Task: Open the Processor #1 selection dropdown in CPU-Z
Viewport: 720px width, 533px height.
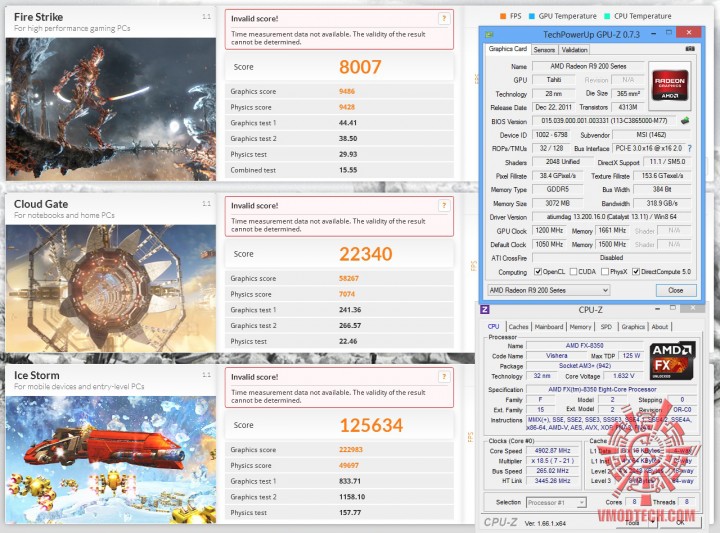Action: (556, 503)
